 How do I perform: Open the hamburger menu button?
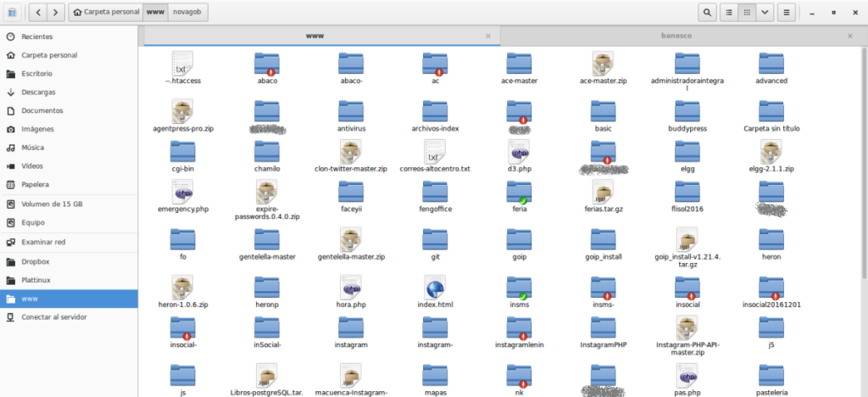[x=787, y=12]
